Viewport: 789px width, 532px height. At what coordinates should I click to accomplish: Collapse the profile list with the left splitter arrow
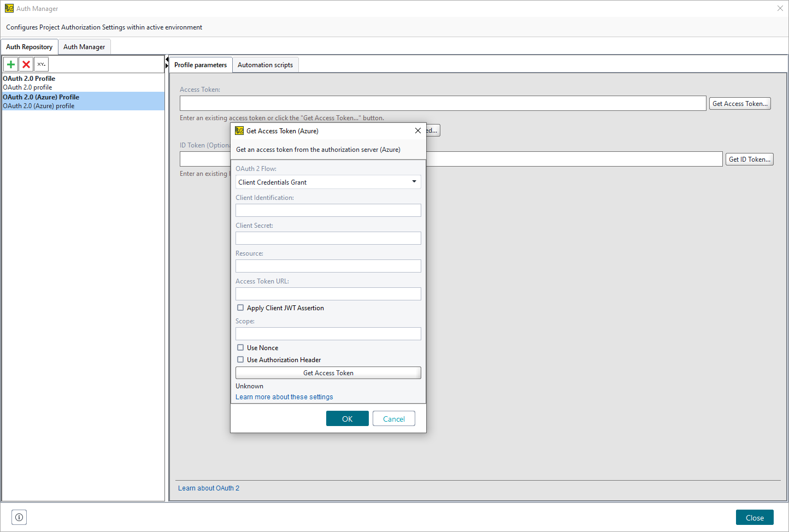click(167, 58)
